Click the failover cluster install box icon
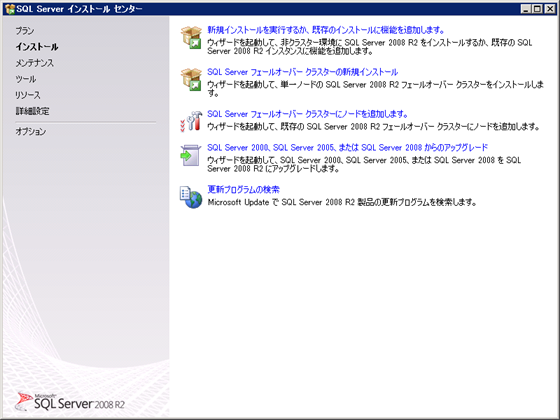Image resolution: width=560 pixels, height=420 pixels. coord(191,80)
